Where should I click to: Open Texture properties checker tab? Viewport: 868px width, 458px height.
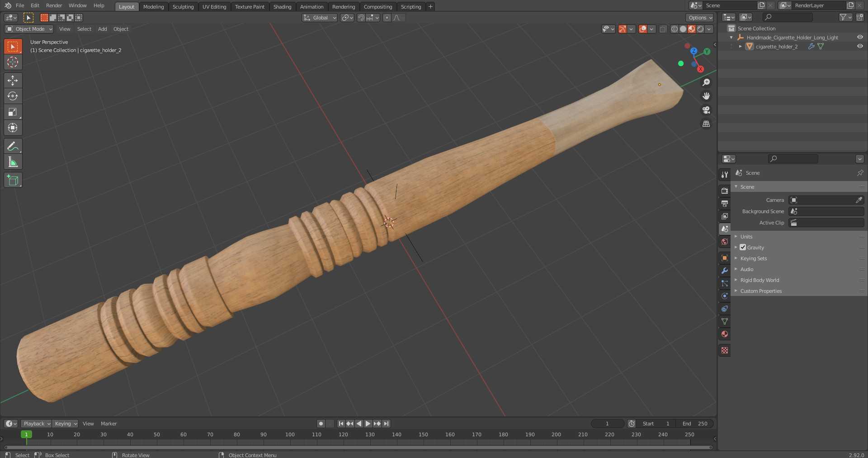click(x=725, y=350)
